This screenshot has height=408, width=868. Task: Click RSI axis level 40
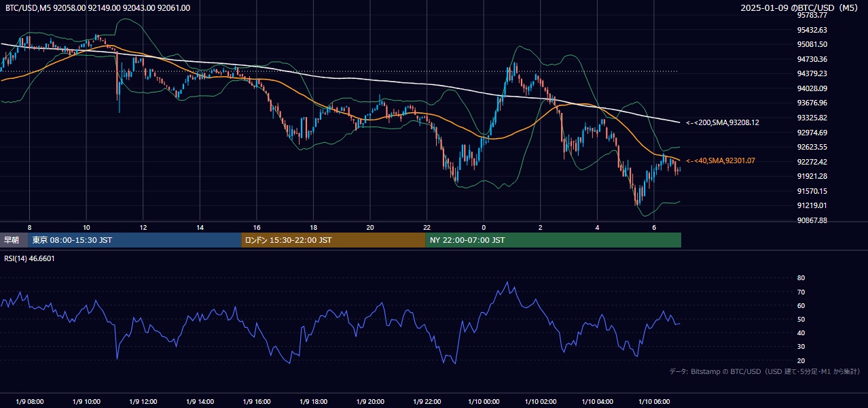tap(801, 333)
